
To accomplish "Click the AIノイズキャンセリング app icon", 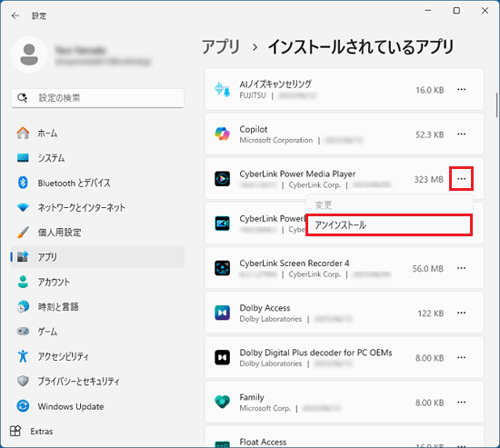I will [222, 89].
